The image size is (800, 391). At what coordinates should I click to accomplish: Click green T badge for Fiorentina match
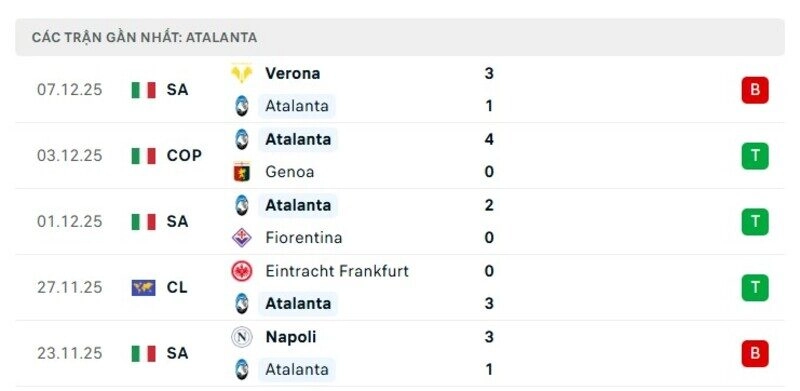click(x=755, y=222)
